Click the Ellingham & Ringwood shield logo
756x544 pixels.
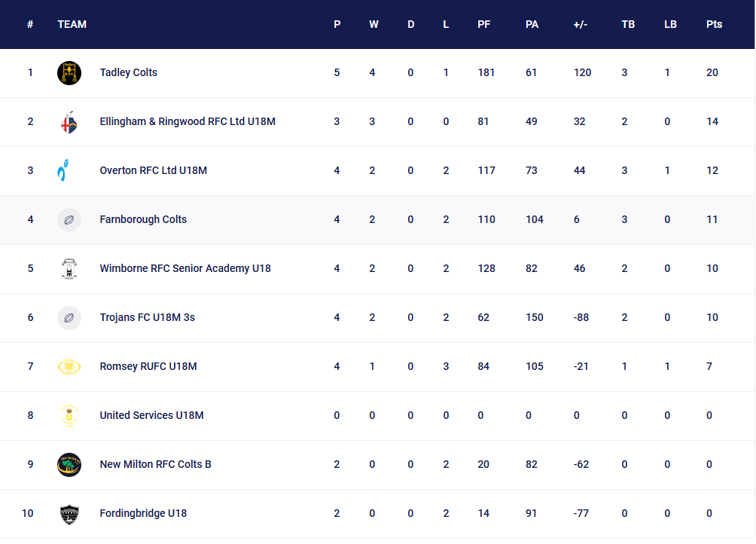click(x=69, y=122)
